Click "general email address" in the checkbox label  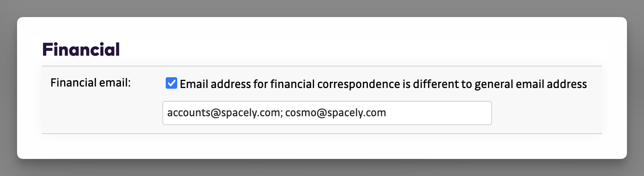pos(531,84)
